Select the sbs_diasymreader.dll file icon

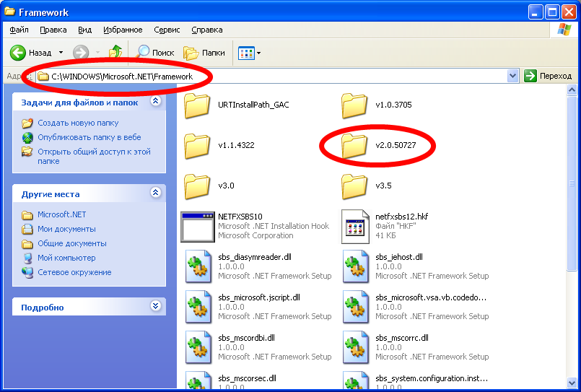pyautogui.click(x=198, y=266)
